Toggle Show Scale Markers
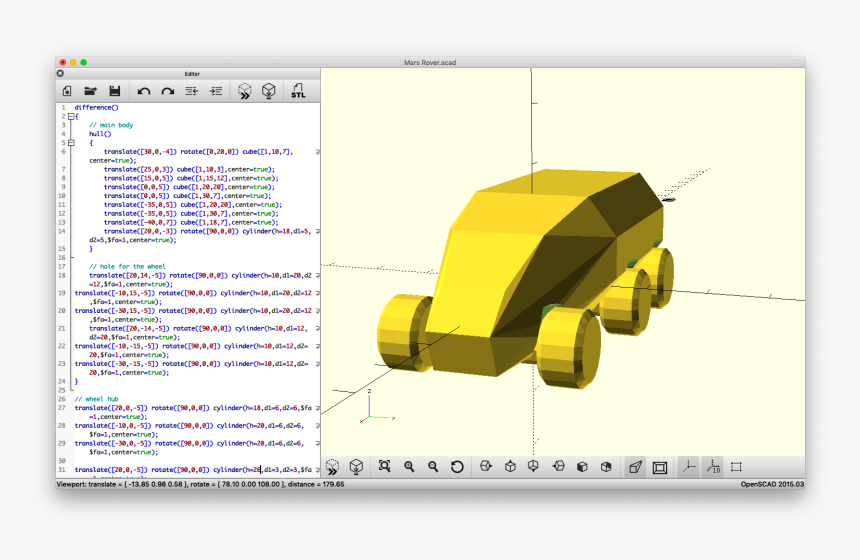The width and height of the screenshot is (860, 560). [x=713, y=467]
